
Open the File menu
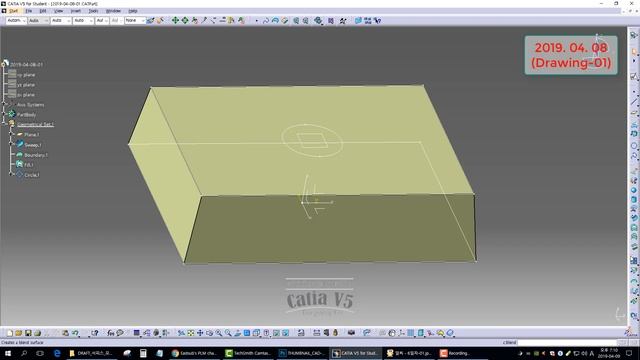[29, 11]
